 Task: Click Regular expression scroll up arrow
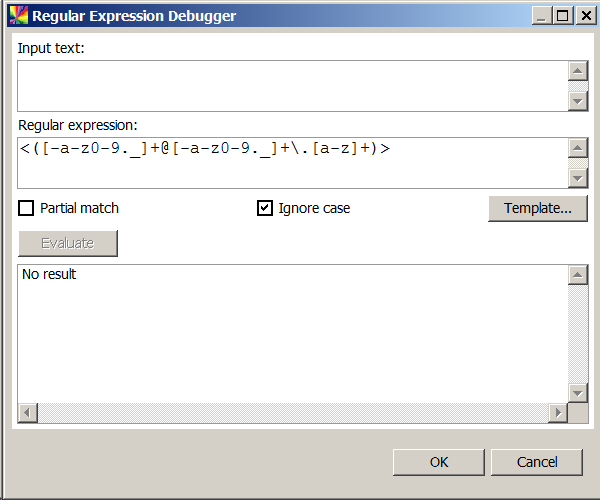pyautogui.click(x=577, y=148)
